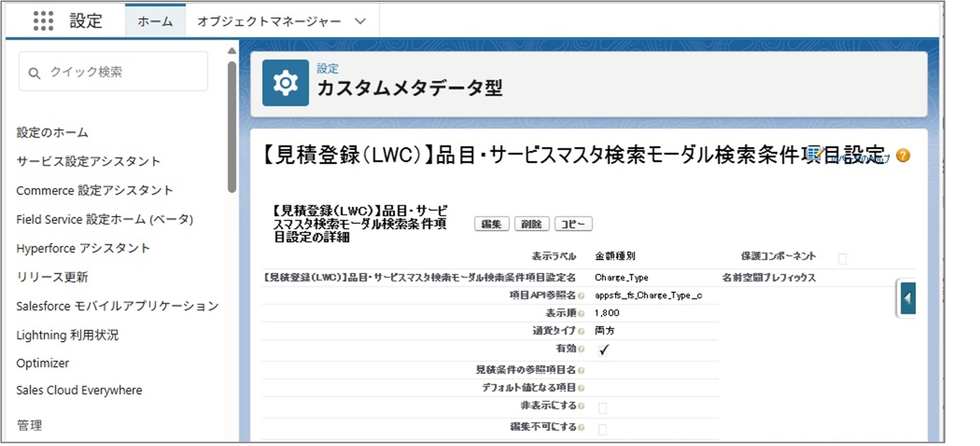980x446 pixels.
Task: Click the gear icon on カスタムメタデータ型 header
Action: 285,82
